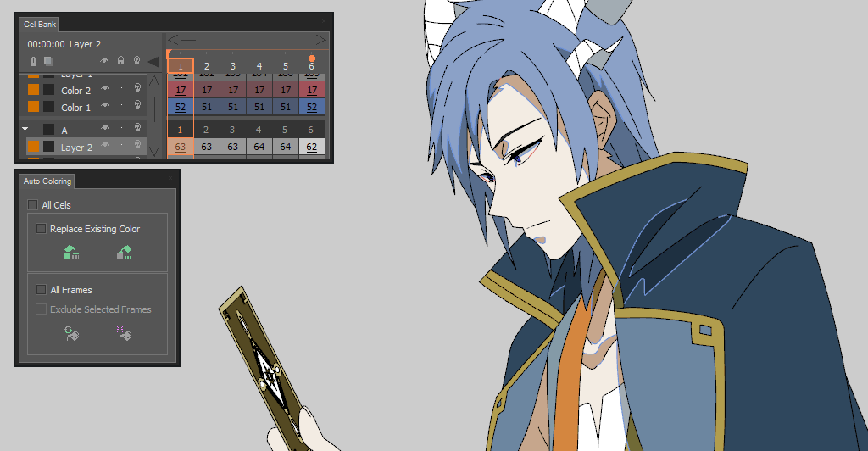The width and height of the screenshot is (868, 451).
Task: Select group A by its name
Action: (64, 131)
